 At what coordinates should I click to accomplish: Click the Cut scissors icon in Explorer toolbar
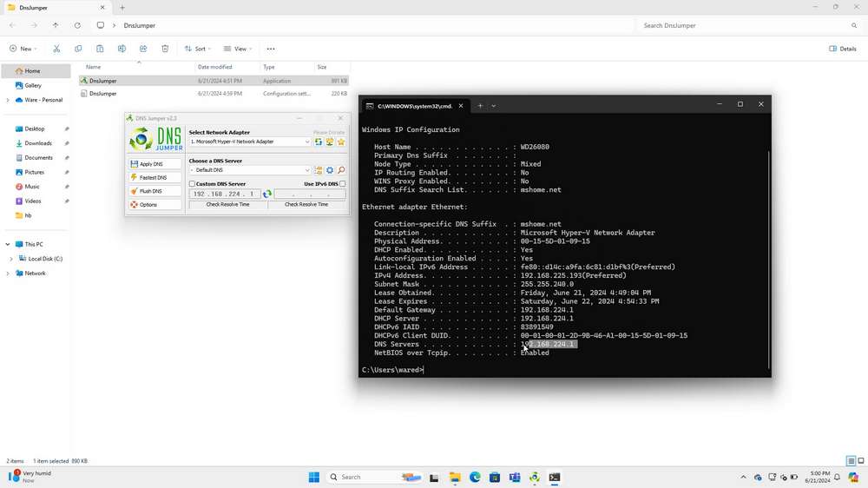click(x=56, y=49)
